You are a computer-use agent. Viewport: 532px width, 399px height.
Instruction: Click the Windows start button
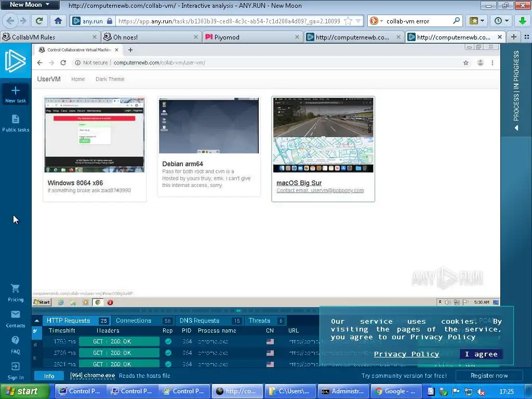(24, 392)
